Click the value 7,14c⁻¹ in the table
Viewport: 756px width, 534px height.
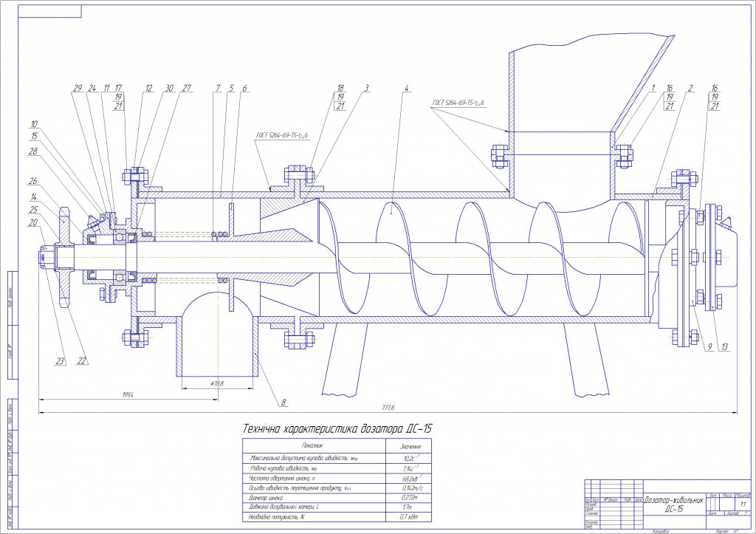[x=410, y=468]
